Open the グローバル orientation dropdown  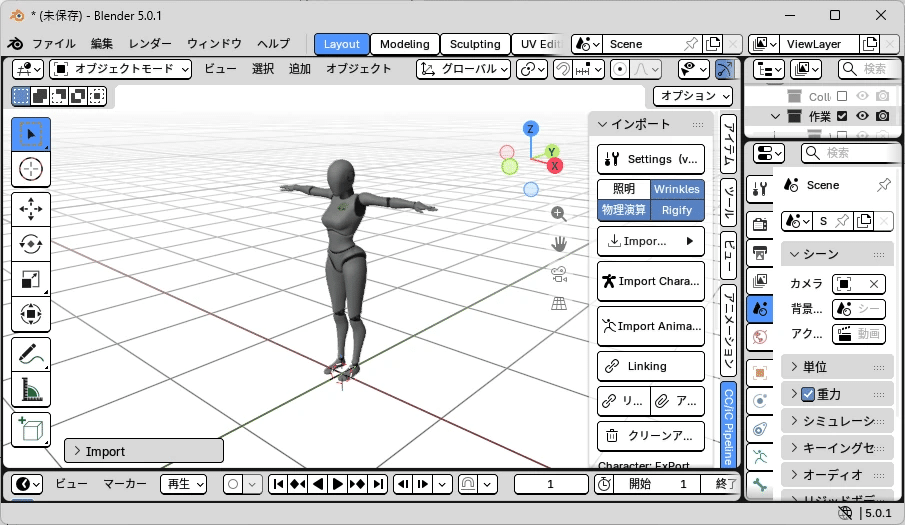coord(463,69)
